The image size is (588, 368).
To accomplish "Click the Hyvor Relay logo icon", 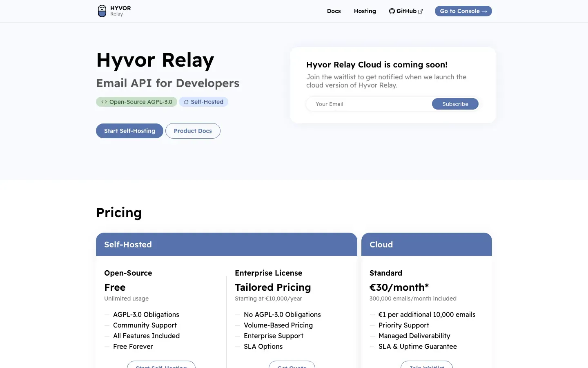I will [102, 11].
